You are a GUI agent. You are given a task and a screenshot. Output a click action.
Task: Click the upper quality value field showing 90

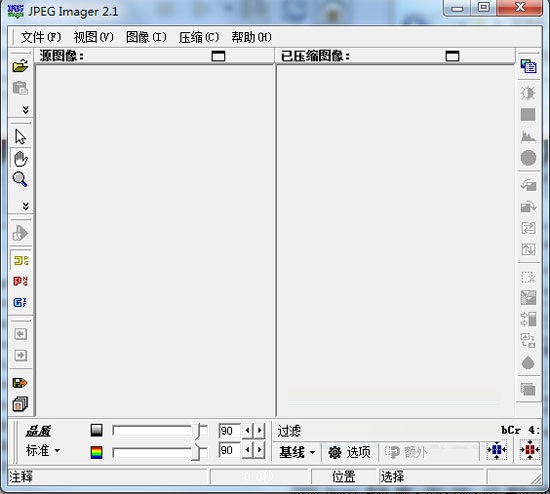(229, 430)
